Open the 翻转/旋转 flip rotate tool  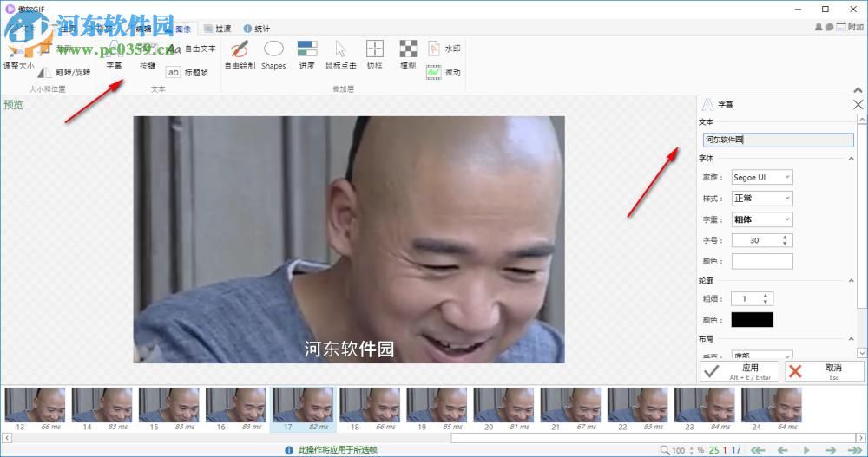point(64,73)
